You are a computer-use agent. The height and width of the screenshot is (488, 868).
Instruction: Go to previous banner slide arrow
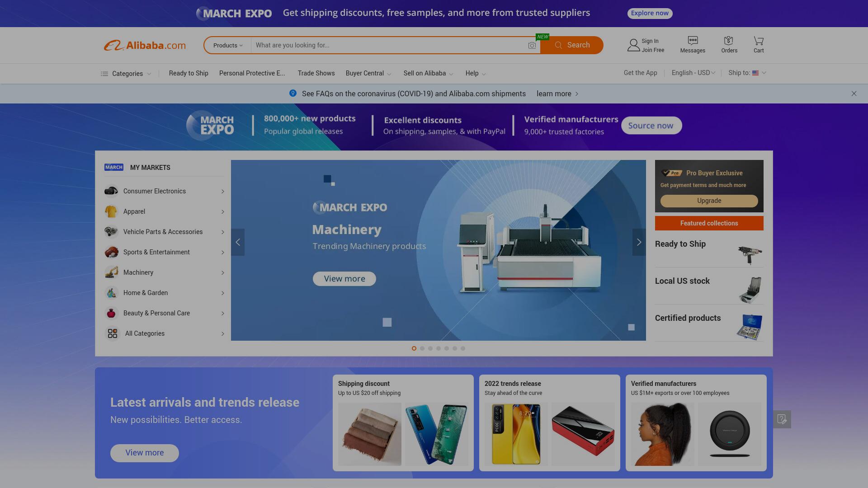pos(238,242)
